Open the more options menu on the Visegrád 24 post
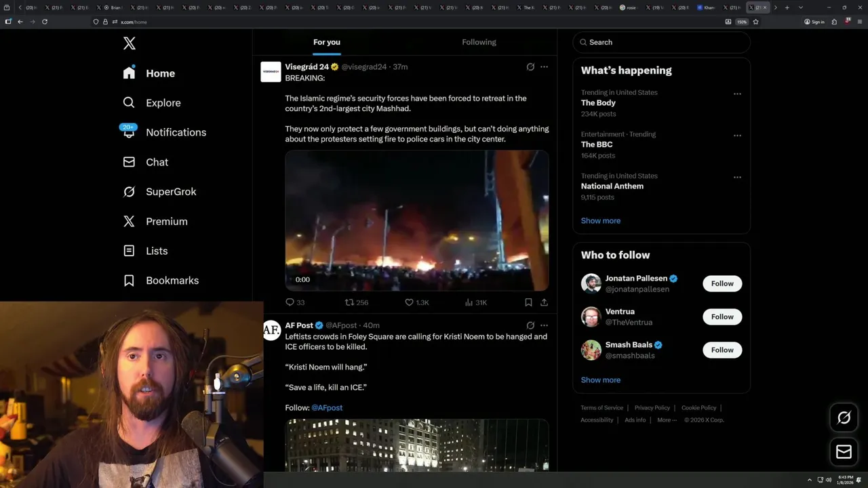 tap(544, 66)
